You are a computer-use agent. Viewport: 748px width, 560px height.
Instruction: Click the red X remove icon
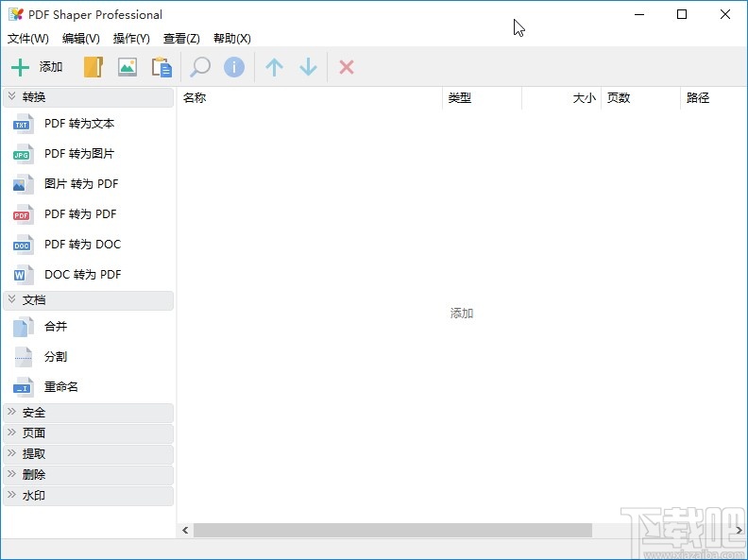click(347, 67)
